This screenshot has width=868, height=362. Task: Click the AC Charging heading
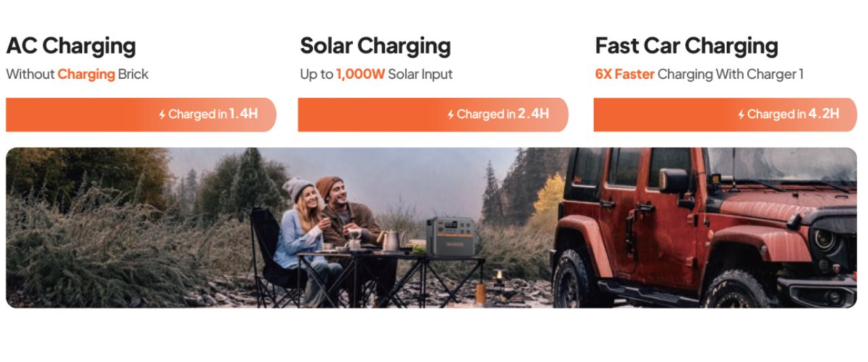point(71,46)
